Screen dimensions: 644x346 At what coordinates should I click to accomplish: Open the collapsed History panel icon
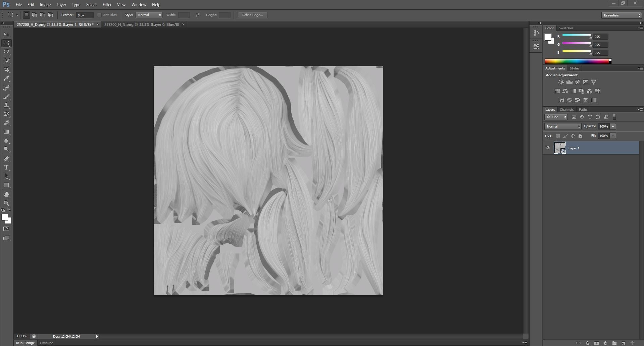coord(536,33)
